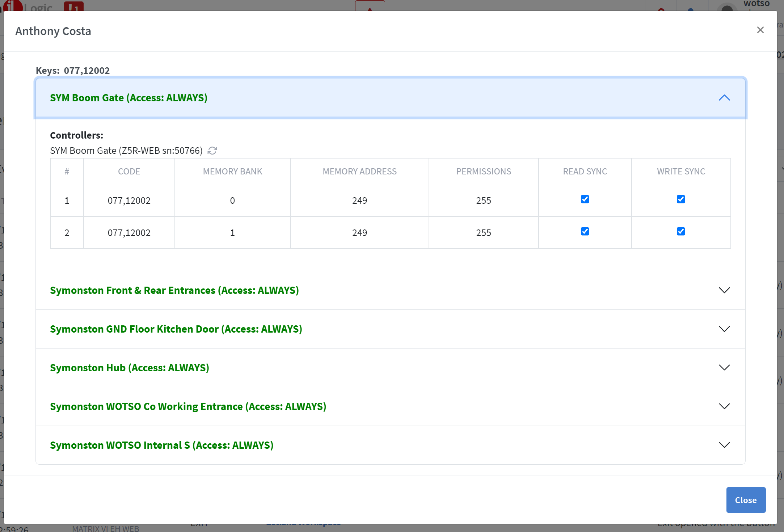Expand Symonston Front & Rear Entrances section
The height and width of the screenshot is (532, 784).
point(174,290)
